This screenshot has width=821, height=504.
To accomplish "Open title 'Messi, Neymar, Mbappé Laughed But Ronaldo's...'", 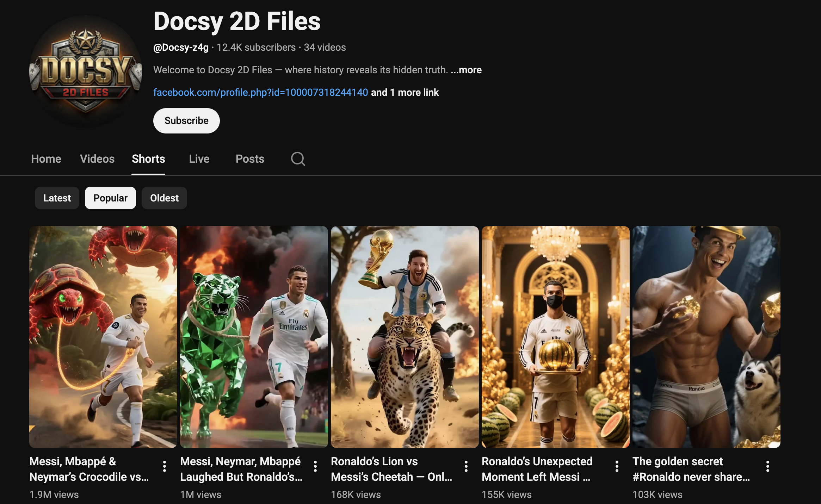I will pyautogui.click(x=241, y=469).
